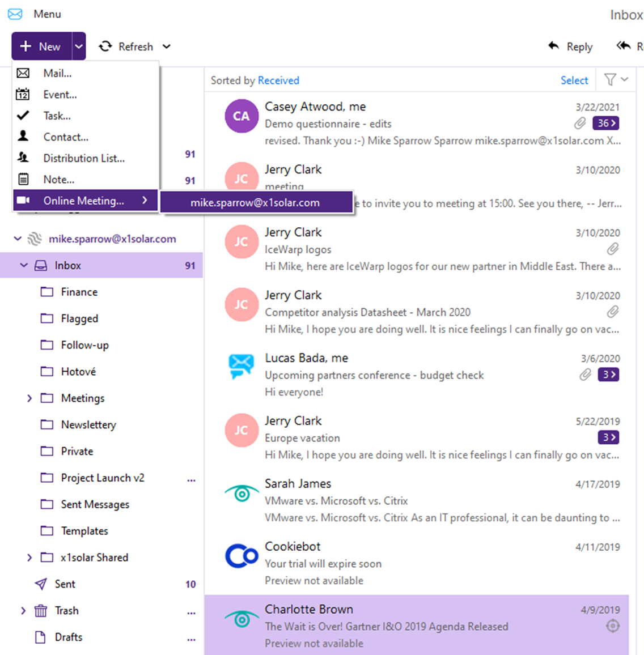Open the filter dropdown chevron

pos(624,79)
